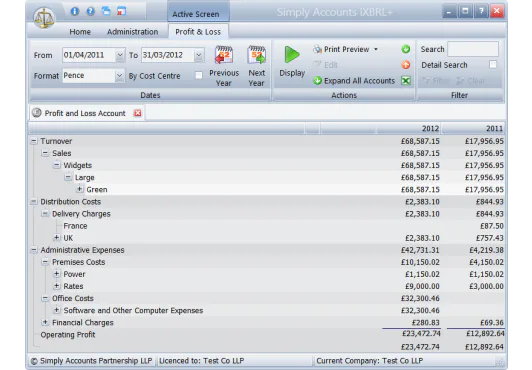The height and width of the screenshot is (370, 532).
Task: Click the Print Preview label
Action: [x=346, y=49]
